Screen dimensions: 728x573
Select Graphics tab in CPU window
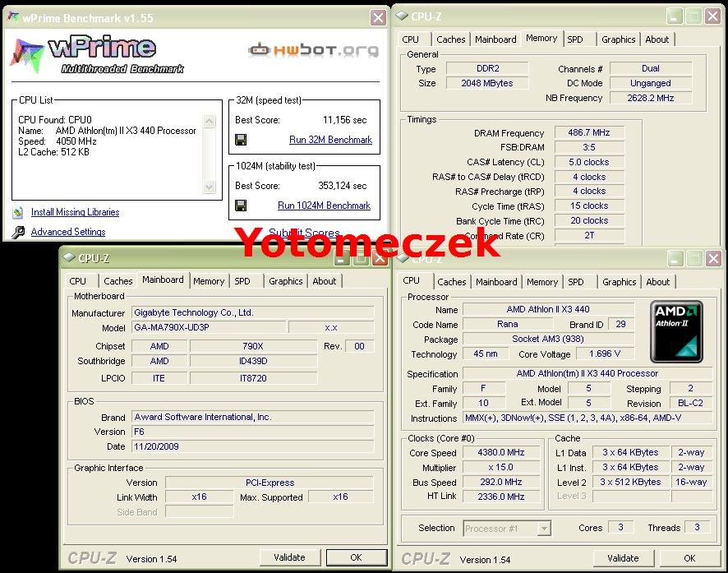[x=619, y=282]
